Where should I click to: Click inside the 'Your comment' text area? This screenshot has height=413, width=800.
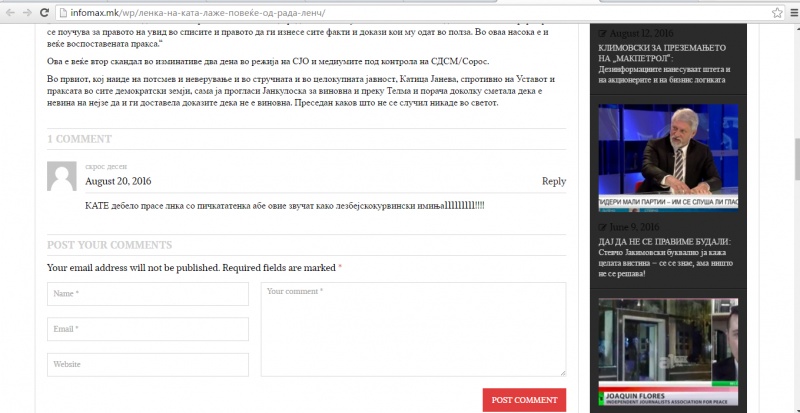click(413, 329)
